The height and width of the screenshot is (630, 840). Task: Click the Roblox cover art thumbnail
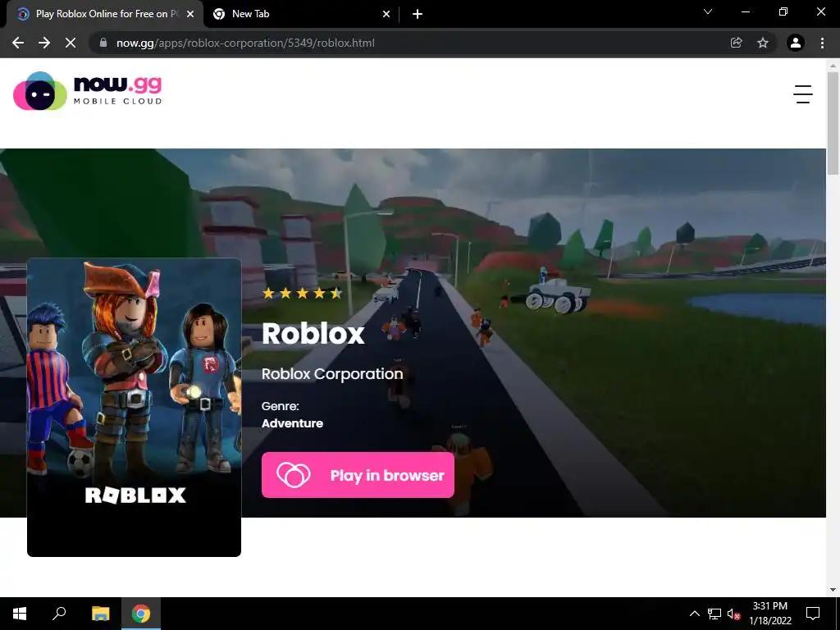(x=134, y=407)
